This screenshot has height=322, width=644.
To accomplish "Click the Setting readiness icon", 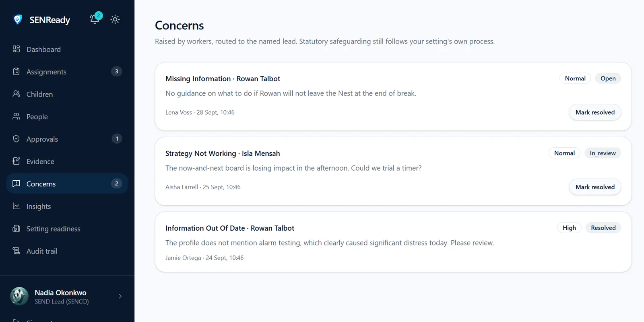I will (16, 229).
